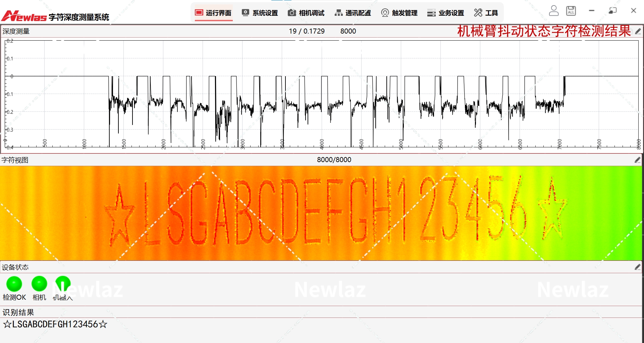Click pencil icon in device status panel
Viewport: 644px width, 343px height.
click(x=638, y=267)
